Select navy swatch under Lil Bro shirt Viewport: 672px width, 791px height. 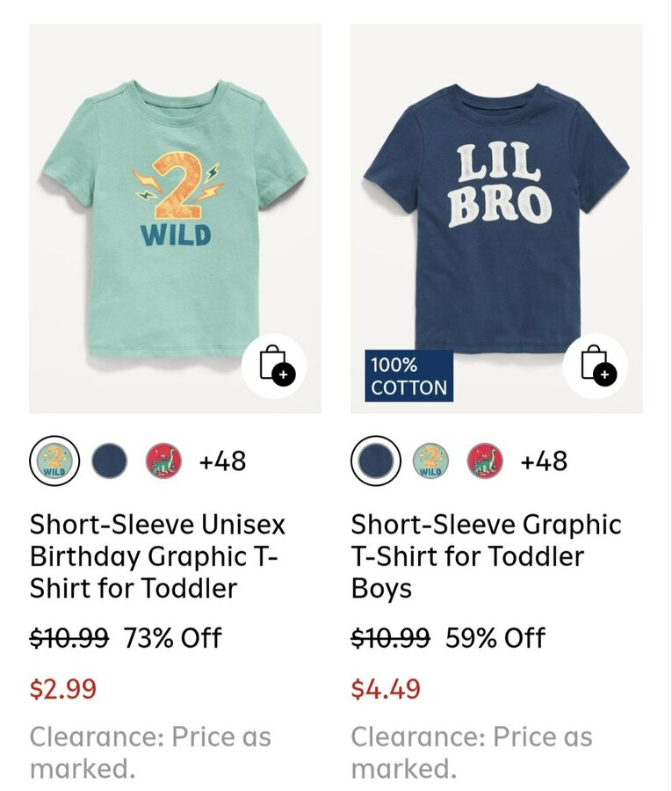pyautogui.click(x=376, y=460)
